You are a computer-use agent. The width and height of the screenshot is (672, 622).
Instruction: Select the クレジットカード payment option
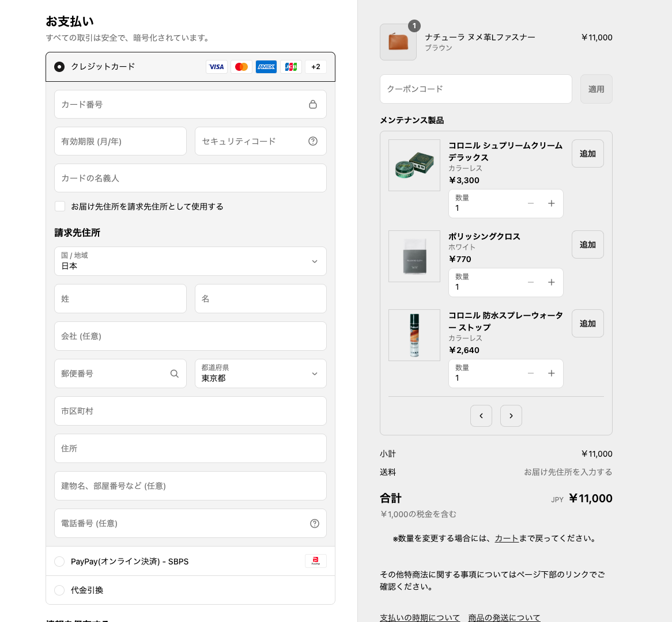point(59,67)
